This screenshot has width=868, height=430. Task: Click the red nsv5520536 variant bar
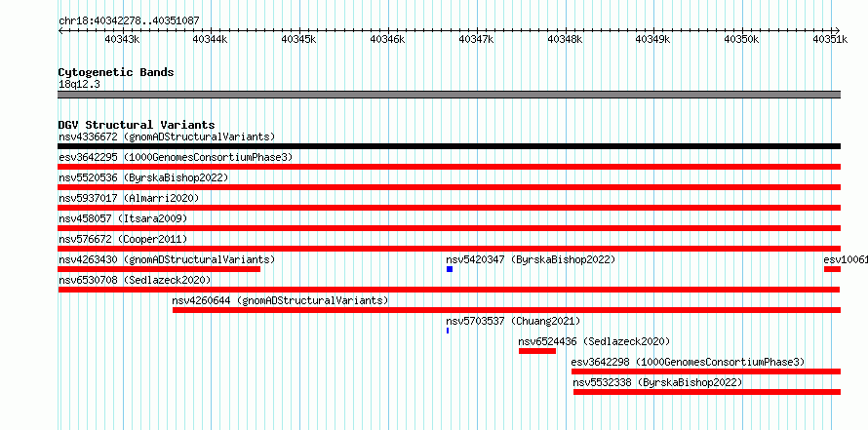tap(449, 187)
